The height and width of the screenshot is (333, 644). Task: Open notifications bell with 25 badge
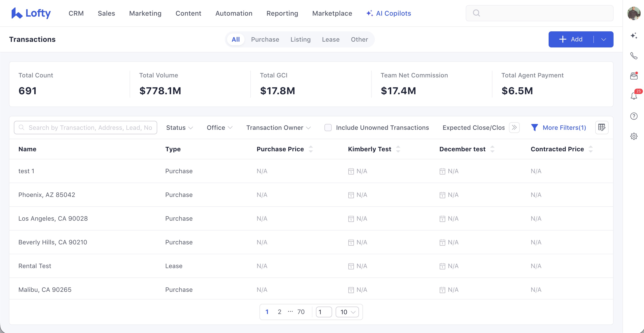point(633,96)
